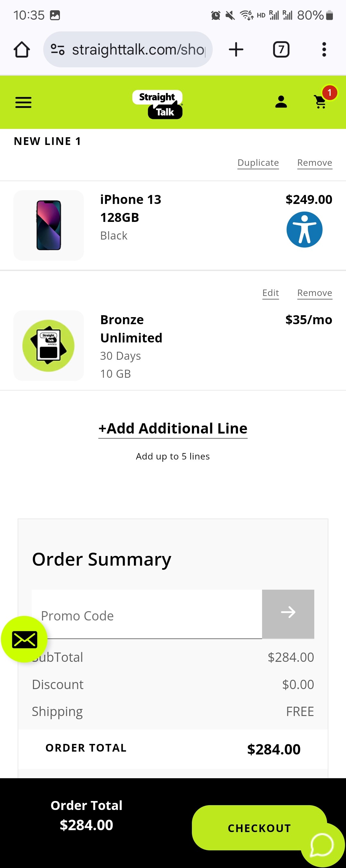Open the live chat bubble icon
346x868 pixels.
[322, 845]
